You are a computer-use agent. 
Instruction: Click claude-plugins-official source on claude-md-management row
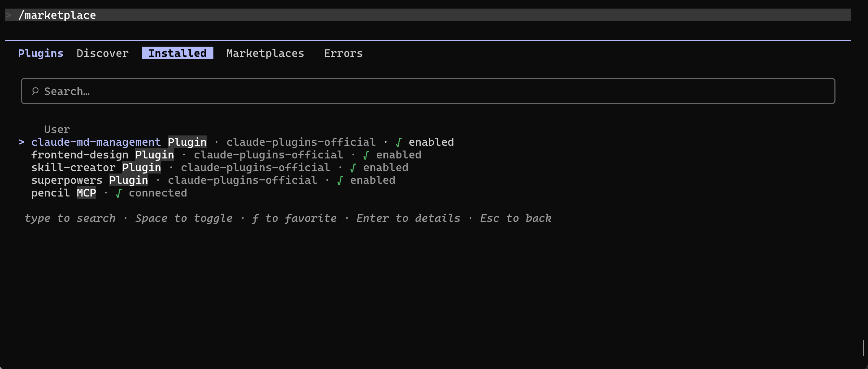301,142
